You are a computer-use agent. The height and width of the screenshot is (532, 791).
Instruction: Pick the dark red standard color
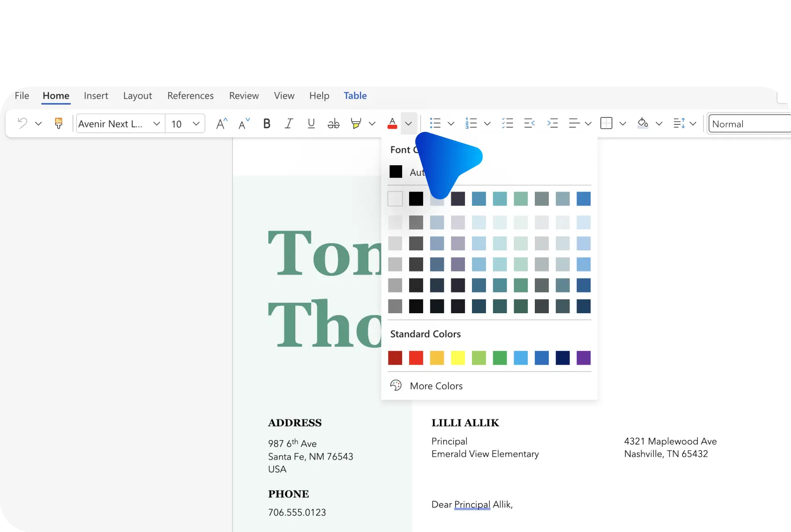(x=395, y=358)
